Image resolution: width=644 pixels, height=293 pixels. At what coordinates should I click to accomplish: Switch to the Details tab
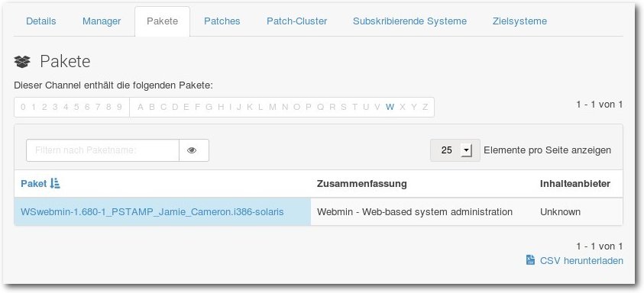[41, 21]
